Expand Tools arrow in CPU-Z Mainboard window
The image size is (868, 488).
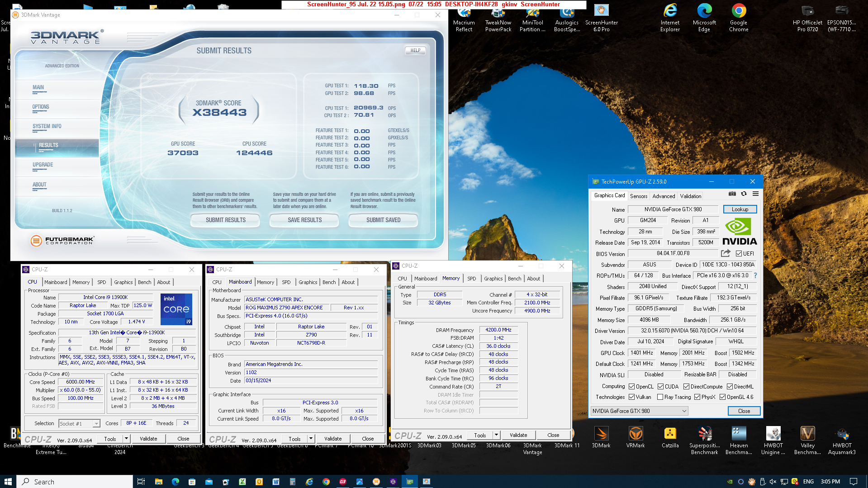[311, 438]
